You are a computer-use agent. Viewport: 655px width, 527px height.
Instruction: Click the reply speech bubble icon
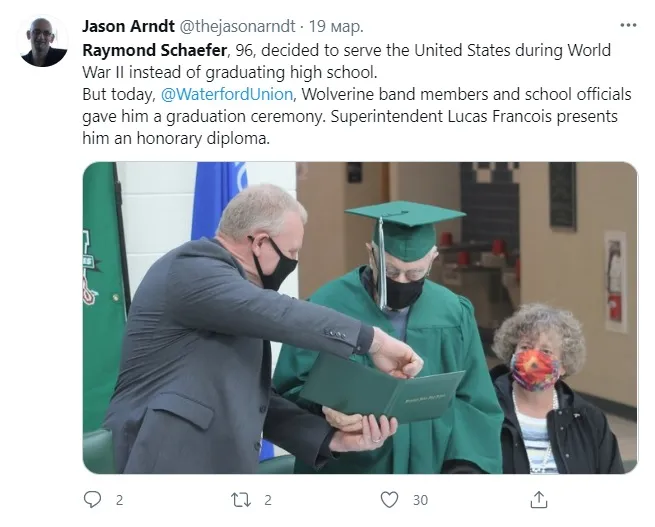click(x=92, y=499)
